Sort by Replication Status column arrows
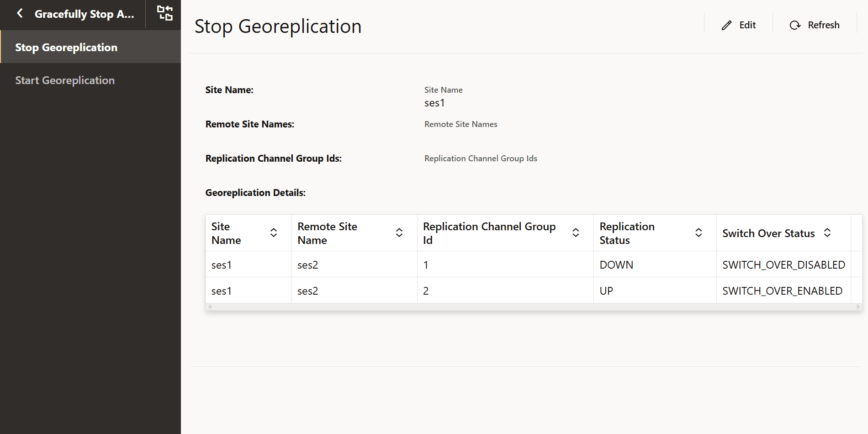The width and height of the screenshot is (868, 434). click(699, 233)
